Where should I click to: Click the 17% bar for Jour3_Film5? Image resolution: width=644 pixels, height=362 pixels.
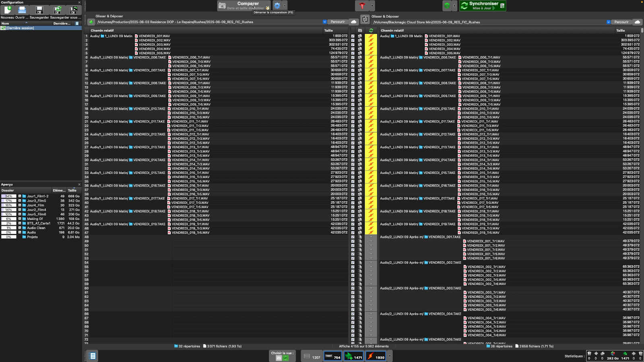(8, 201)
